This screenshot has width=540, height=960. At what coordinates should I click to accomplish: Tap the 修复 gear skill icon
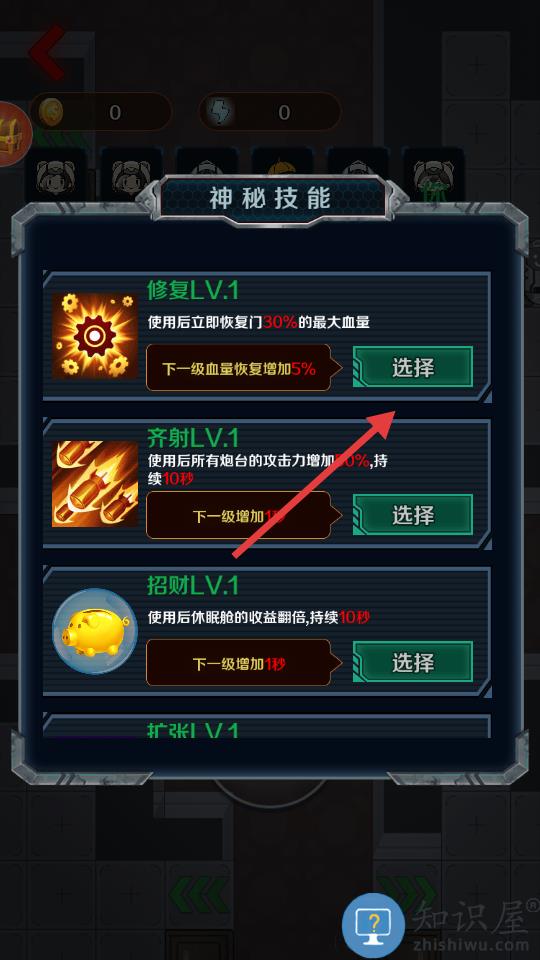point(95,336)
